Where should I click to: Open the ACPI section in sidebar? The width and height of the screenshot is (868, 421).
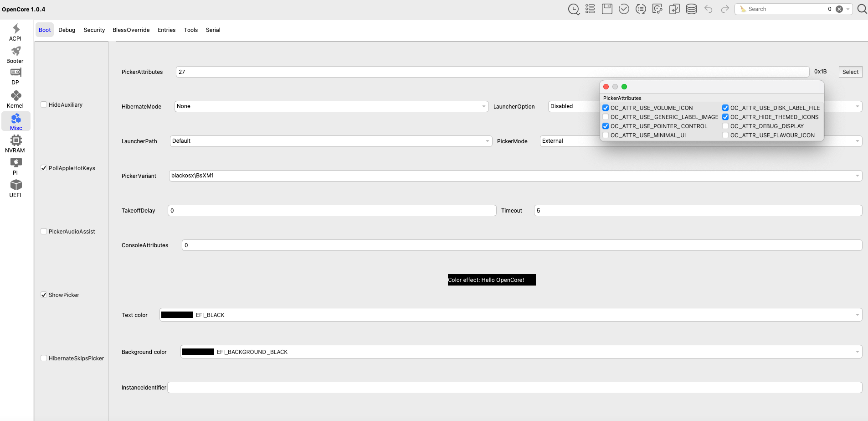pyautogui.click(x=15, y=32)
